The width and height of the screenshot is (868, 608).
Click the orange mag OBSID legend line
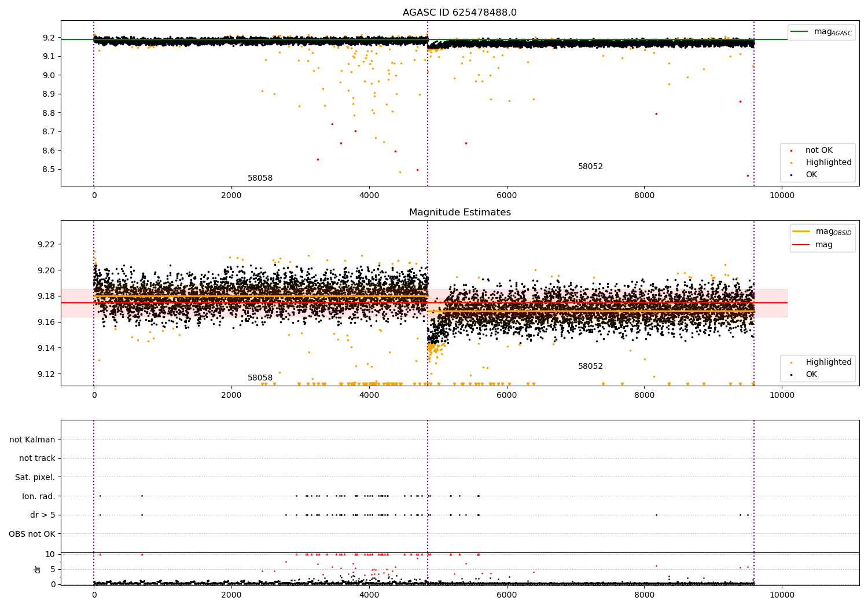click(801, 232)
